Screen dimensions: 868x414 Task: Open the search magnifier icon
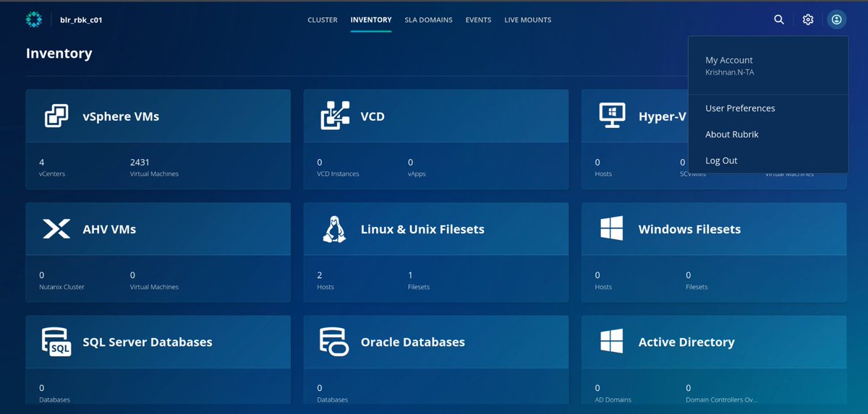(x=779, y=20)
